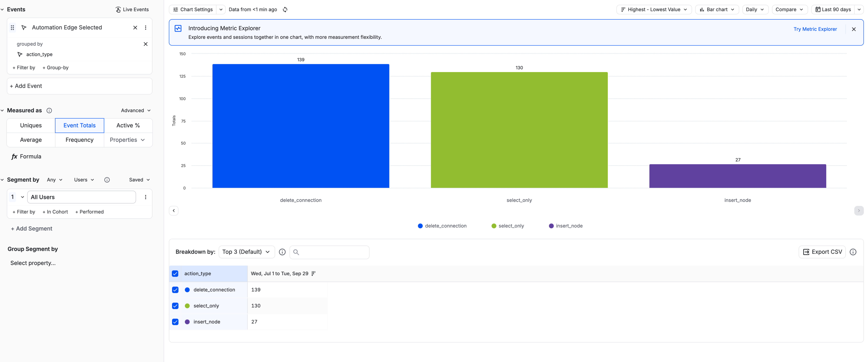The height and width of the screenshot is (362, 868).
Task: Open the Daily interval dropdown
Action: coord(755,9)
